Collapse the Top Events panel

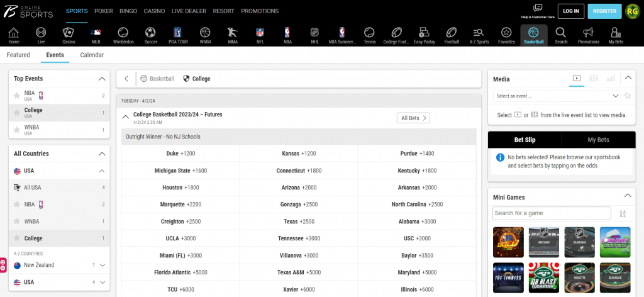102,79
